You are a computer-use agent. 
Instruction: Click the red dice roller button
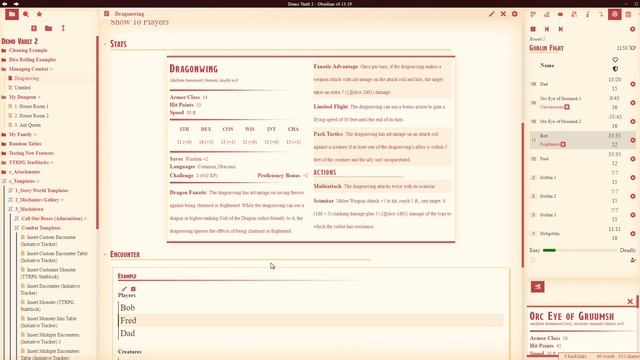(x=538, y=287)
